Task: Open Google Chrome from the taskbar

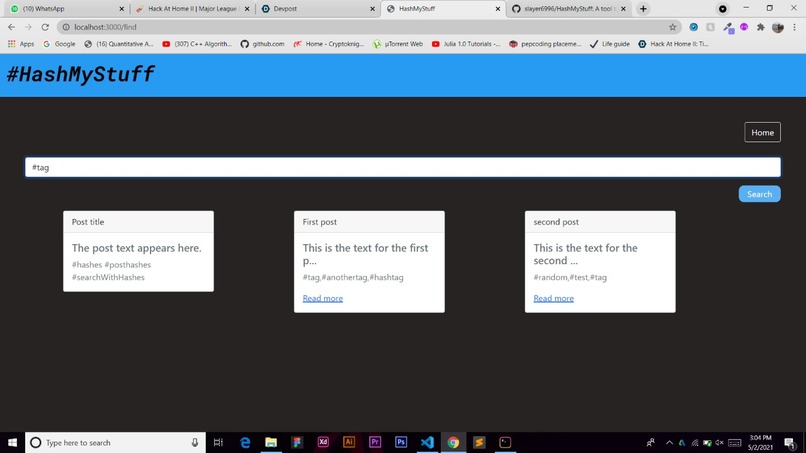Action: 453,442
